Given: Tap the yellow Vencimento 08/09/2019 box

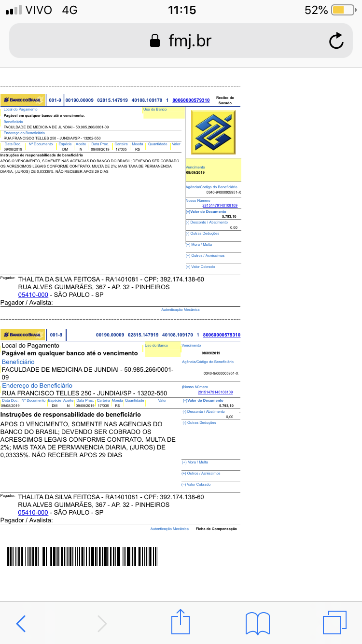Looking at the screenshot, I should [x=213, y=169].
